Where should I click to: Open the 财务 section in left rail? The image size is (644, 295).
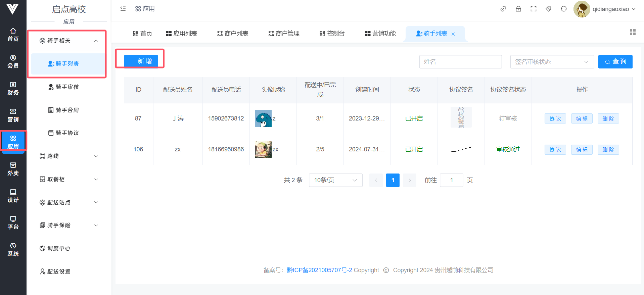coord(13,88)
